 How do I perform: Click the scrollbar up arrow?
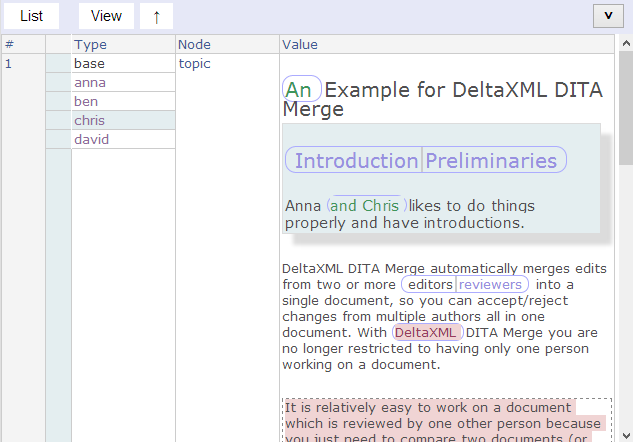coord(626,43)
